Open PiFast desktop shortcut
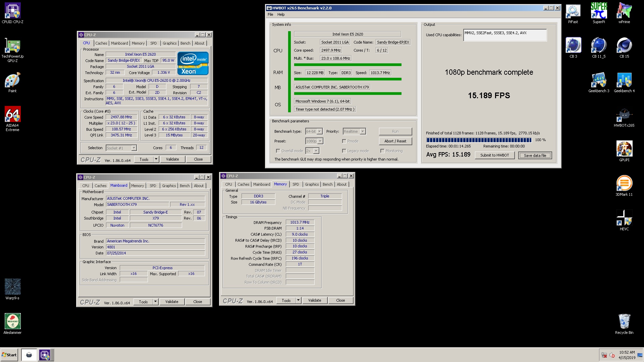 [x=573, y=13]
